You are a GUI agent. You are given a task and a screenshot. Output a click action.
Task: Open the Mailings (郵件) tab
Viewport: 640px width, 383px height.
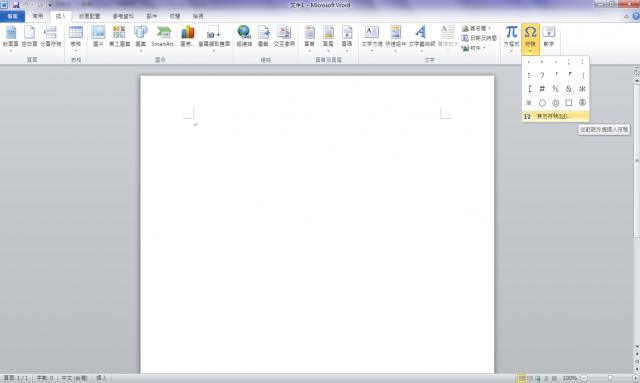(151, 16)
